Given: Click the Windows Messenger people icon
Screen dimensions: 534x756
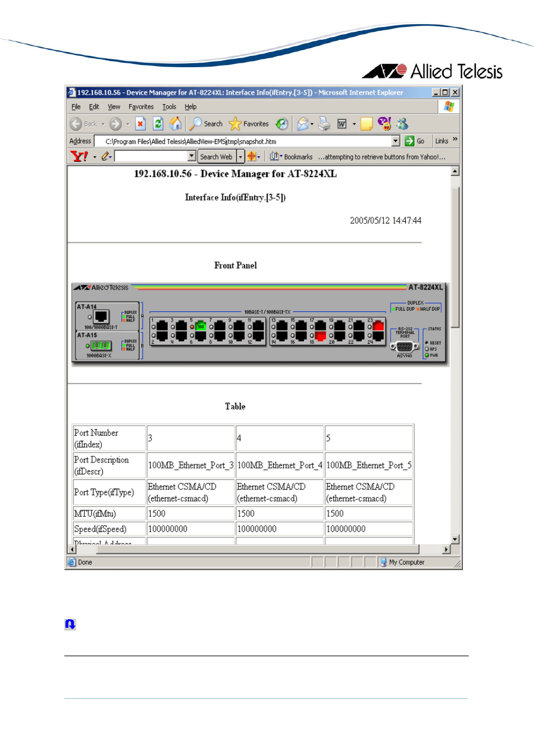Looking at the screenshot, I should (x=402, y=124).
